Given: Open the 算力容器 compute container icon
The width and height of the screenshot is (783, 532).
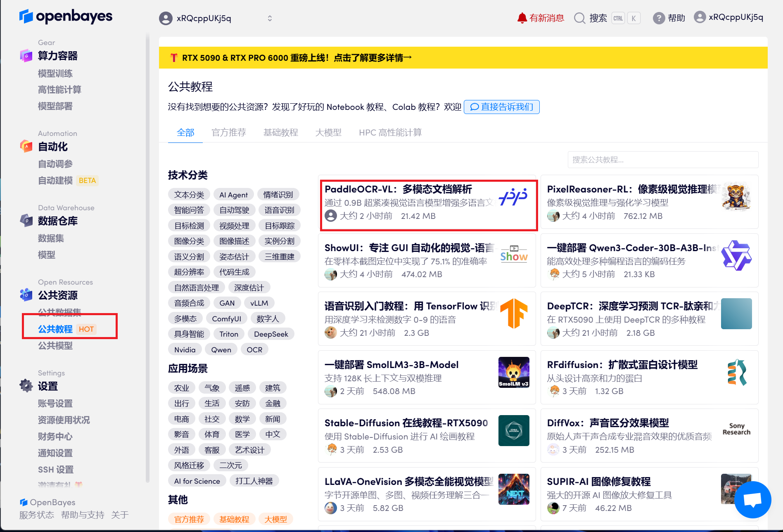Looking at the screenshot, I should (x=26, y=56).
